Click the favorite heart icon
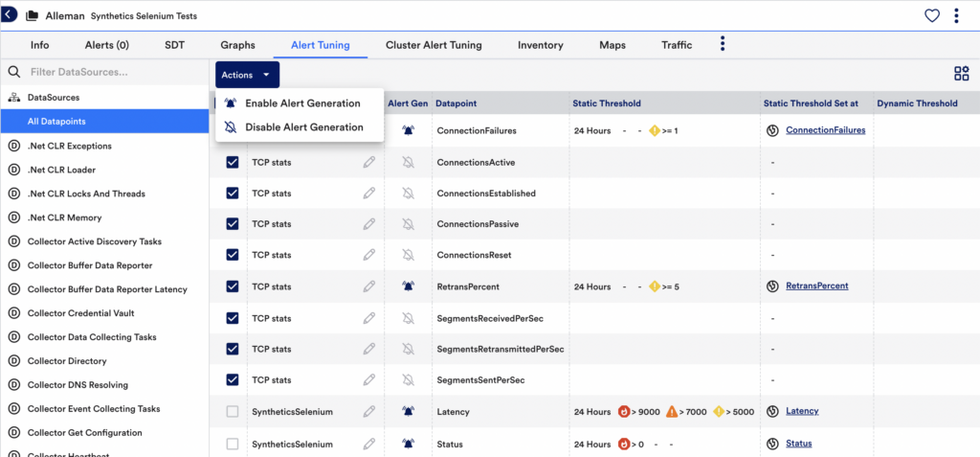980x457 pixels. (931, 15)
